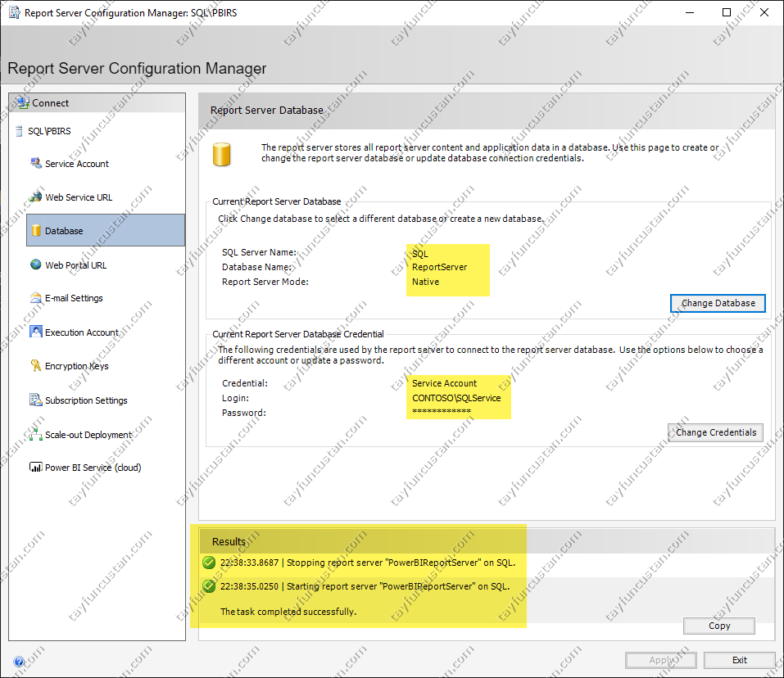Click the 'Report Server Mode:' label
The height and width of the screenshot is (678, 784).
click(265, 282)
